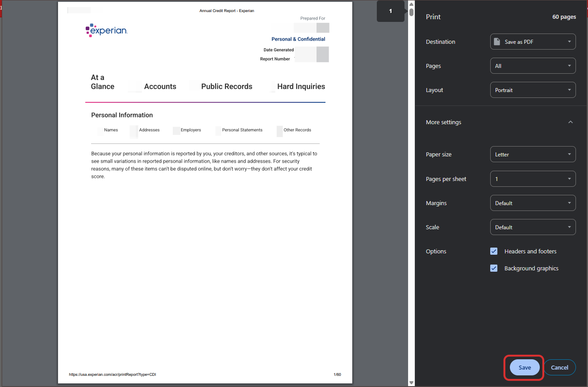This screenshot has width=588, height=387.
Task: Click the Names item under Personal Information
Action: click(x=111, y=130)
